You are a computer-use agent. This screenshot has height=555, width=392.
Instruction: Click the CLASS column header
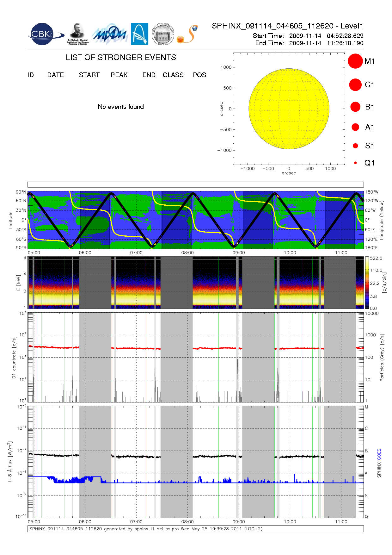[173, 75]
